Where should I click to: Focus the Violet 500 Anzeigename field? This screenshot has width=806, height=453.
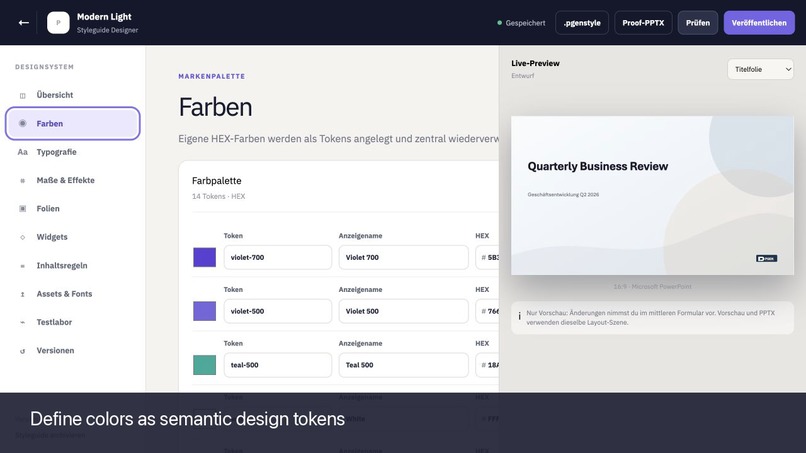(x=404, y=311)
